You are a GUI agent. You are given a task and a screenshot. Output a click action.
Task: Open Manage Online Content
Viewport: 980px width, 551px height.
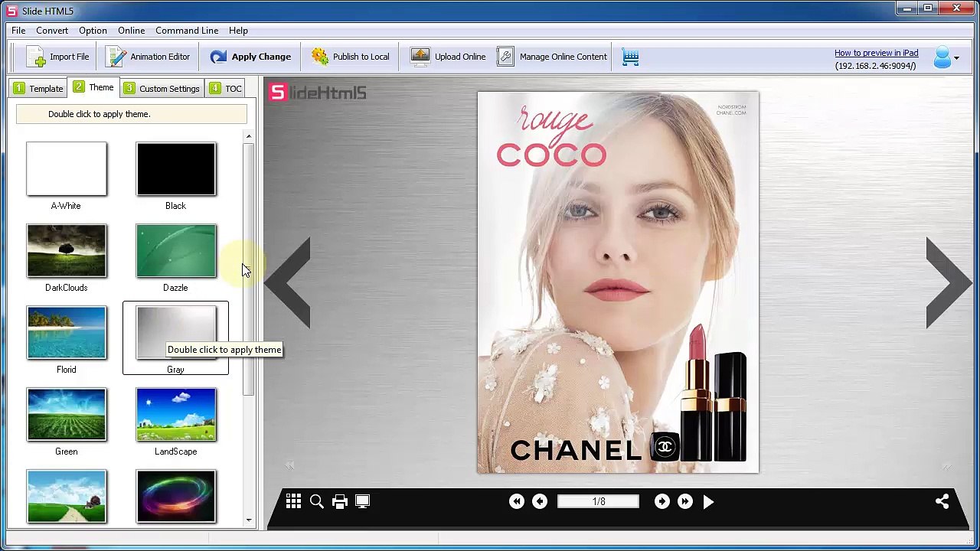(552, 57)
